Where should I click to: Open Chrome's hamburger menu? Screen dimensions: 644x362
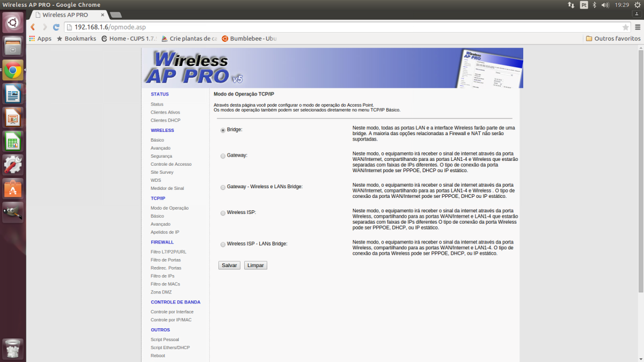[x=636, y=27]
